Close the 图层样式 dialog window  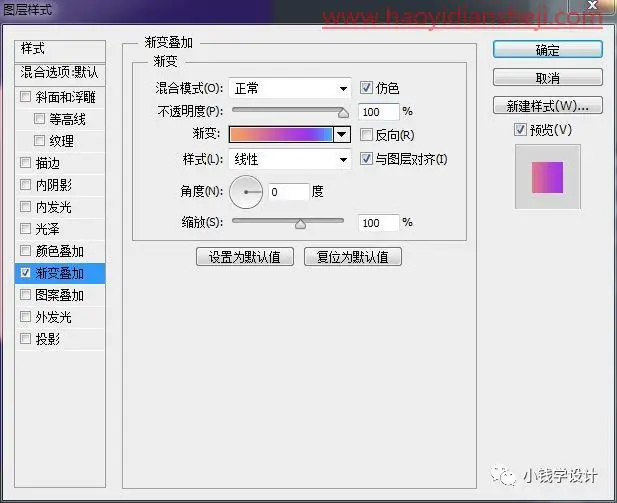(593, 6)
